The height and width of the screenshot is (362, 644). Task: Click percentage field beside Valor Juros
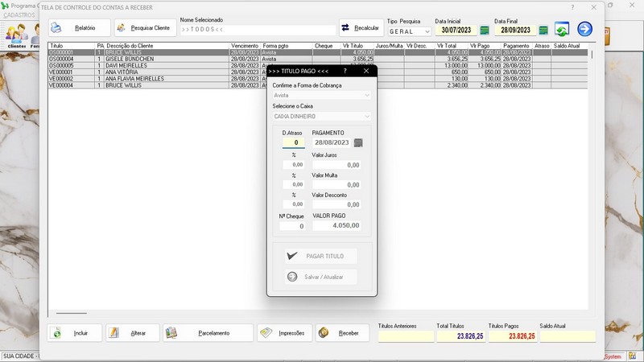pyautogui.click(x=293, y=165)
